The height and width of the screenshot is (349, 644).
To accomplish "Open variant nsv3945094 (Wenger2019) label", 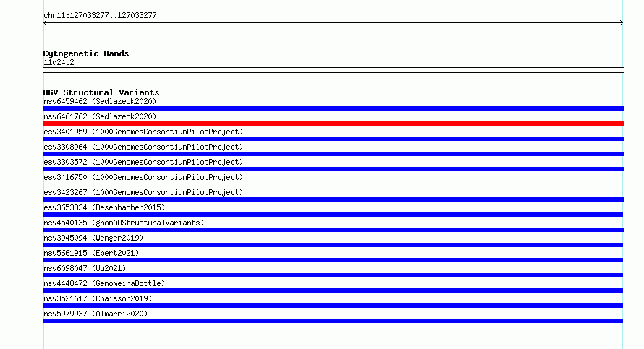I will 93,238.
